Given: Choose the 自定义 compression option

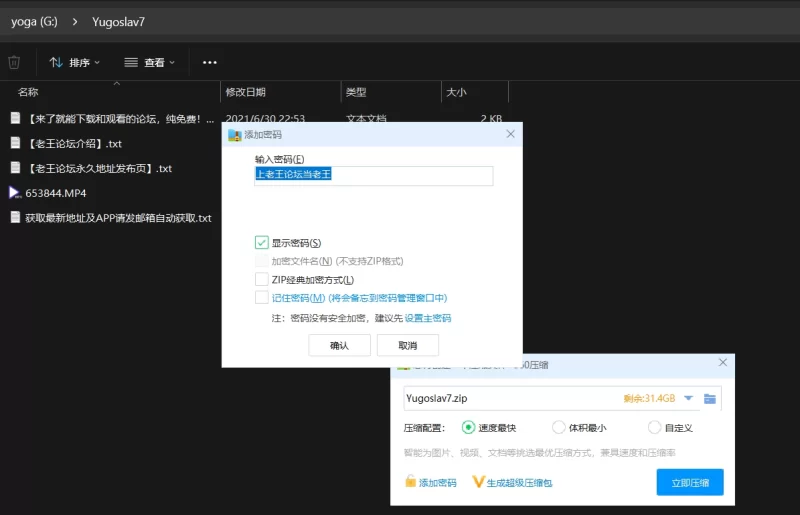Looking at the screenshot, I should point(654,427).
